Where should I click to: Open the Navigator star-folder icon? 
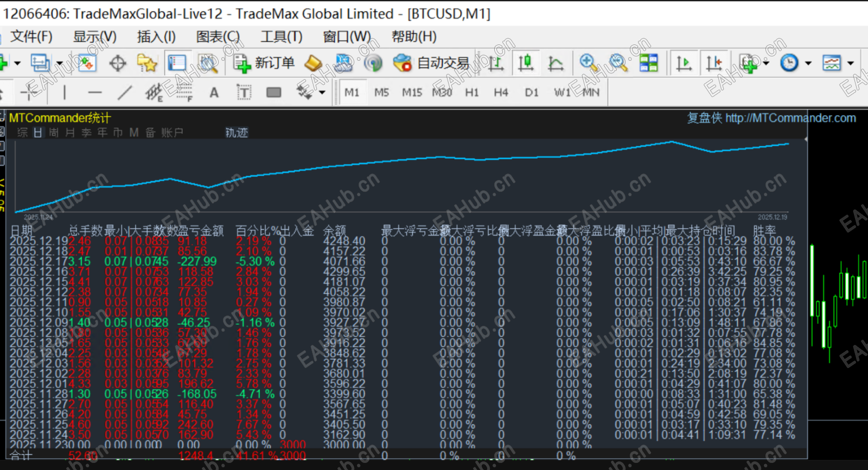click(x=147, y=63)
